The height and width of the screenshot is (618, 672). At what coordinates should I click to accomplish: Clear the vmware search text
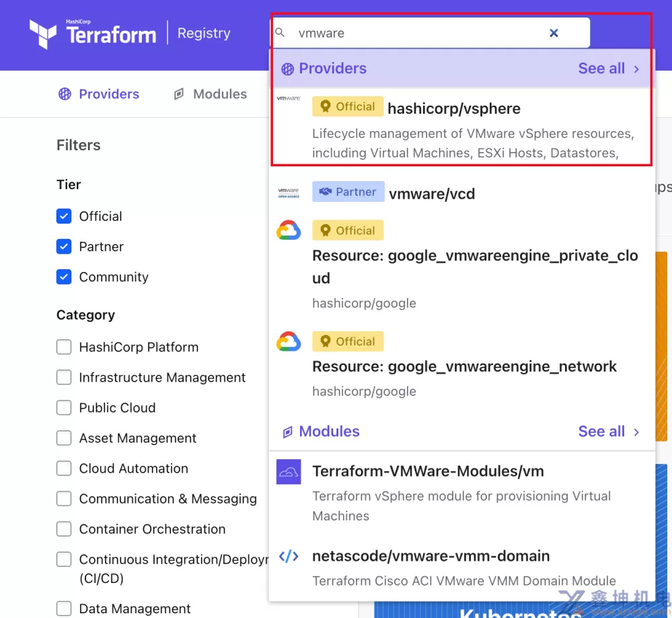554,33
